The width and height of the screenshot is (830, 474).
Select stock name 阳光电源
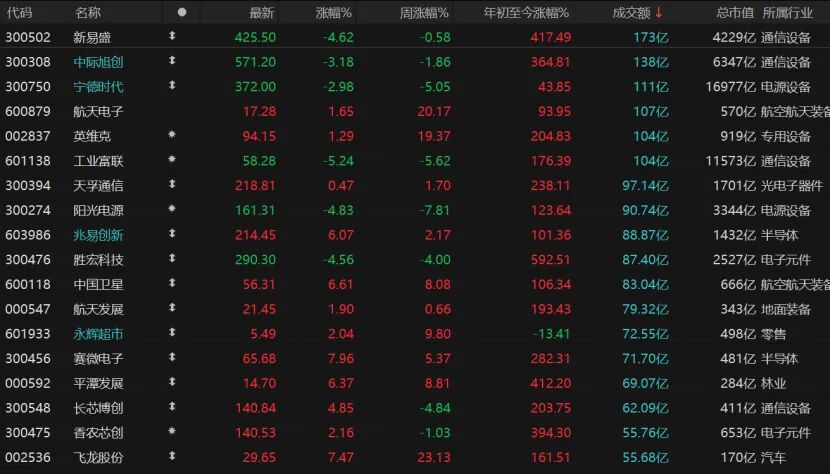pyautogui.click(x=98, y=210)
